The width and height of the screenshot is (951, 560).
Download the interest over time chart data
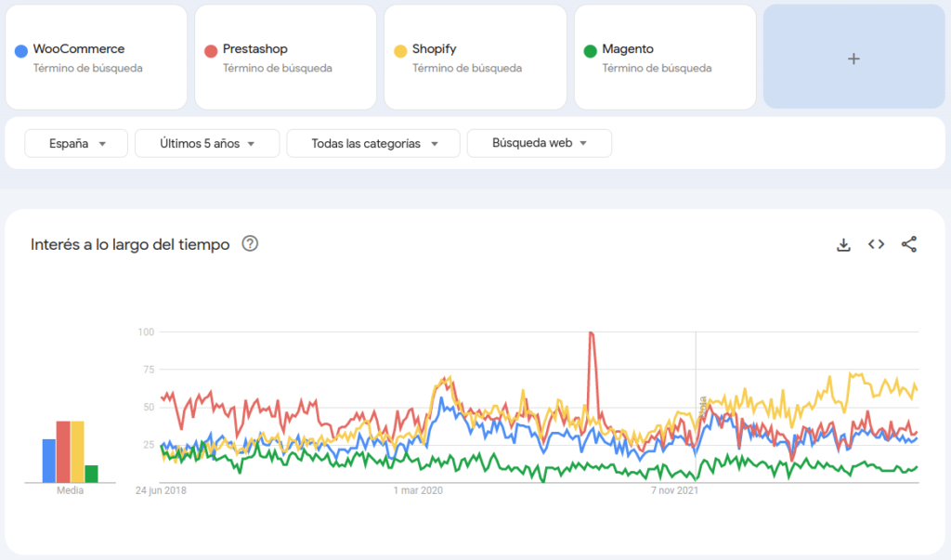[x=843, y=244]
